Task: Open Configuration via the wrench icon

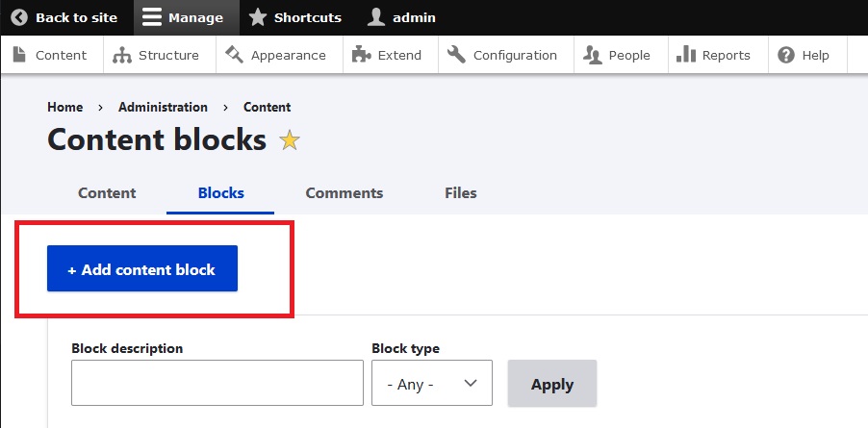Action: coord(457,55)
